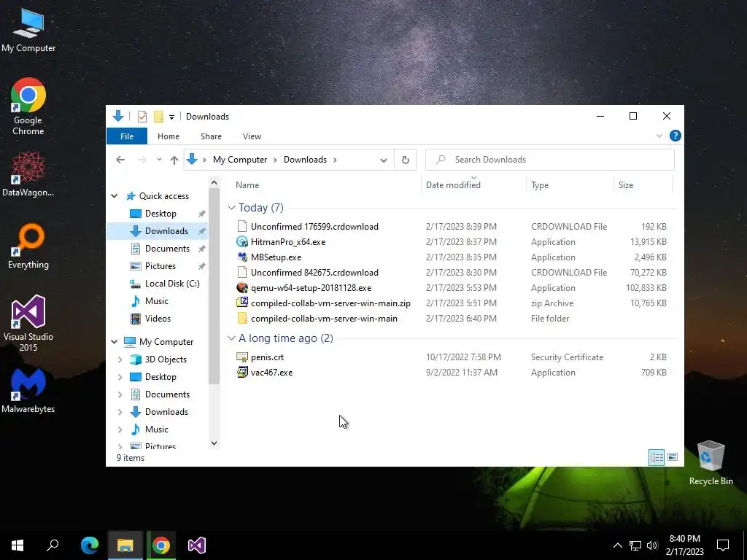The width and height of the screenshot is (747, 560).
Task: Open the View ribbon tab
Action: (x=252, y=136)
